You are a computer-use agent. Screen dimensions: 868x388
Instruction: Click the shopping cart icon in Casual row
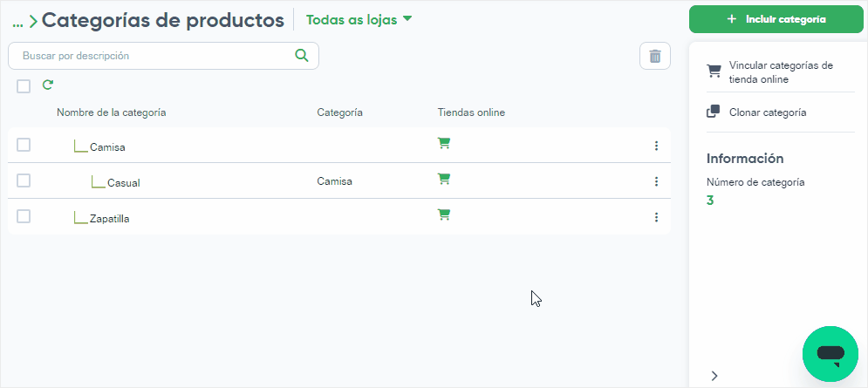(443, 179)
